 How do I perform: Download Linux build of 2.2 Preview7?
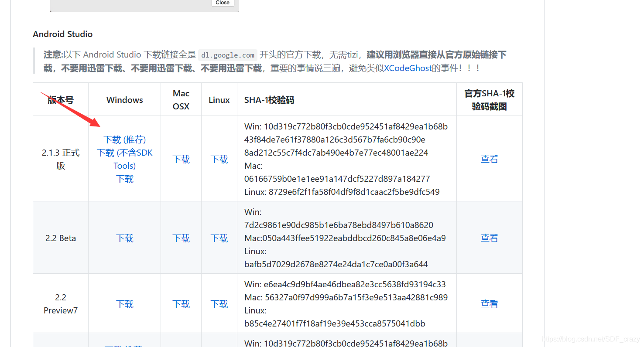219,304
